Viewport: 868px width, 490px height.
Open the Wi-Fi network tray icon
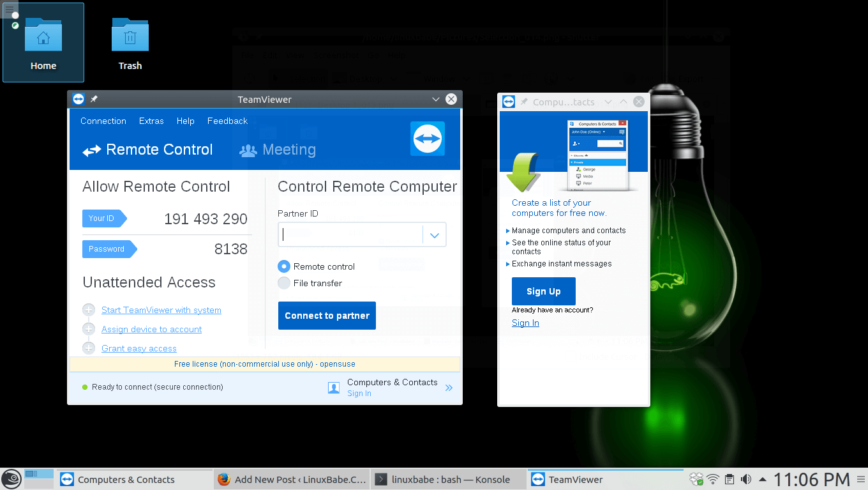click(713, 479)
